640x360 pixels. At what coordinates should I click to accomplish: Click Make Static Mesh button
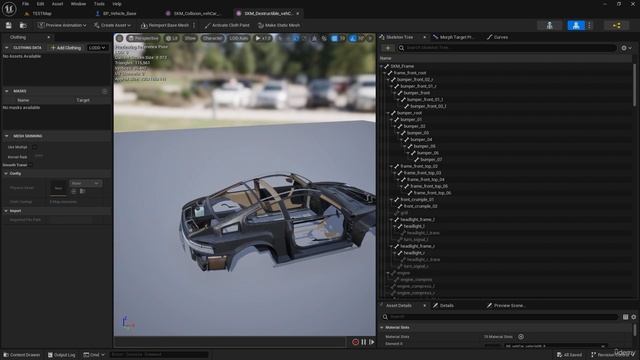click(279, 25)
